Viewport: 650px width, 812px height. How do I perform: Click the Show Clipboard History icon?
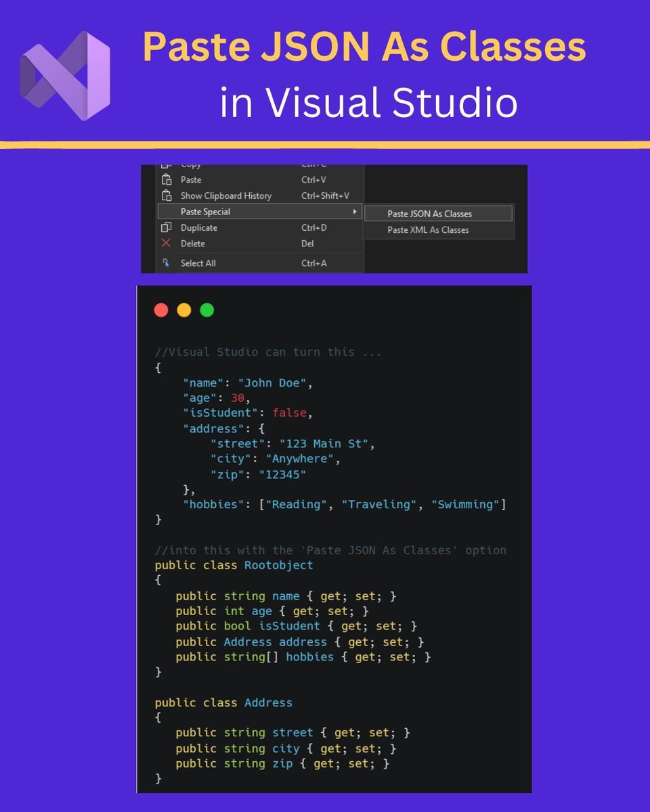click(167, 196)
